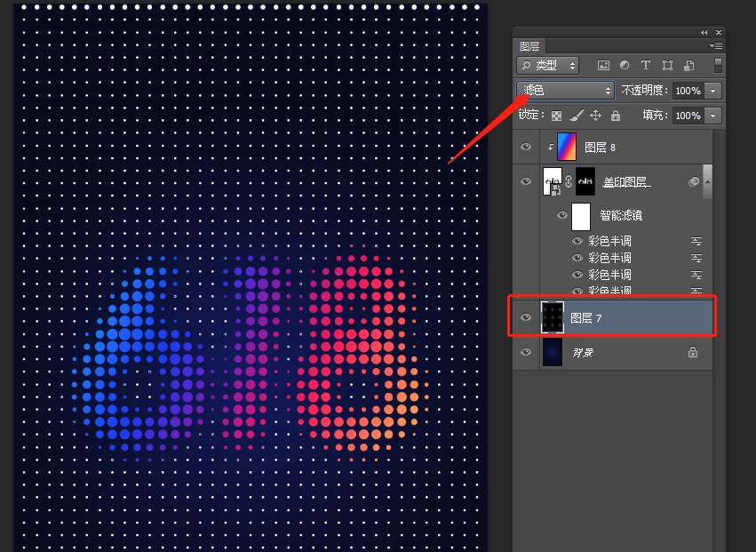Toggle the layer filtering on/off switch
756x552 pixels.
point(718,65)
